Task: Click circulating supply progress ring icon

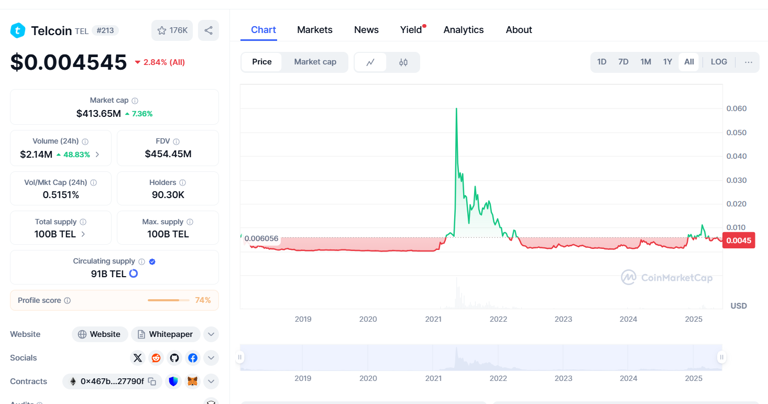Action: [133, 274]
